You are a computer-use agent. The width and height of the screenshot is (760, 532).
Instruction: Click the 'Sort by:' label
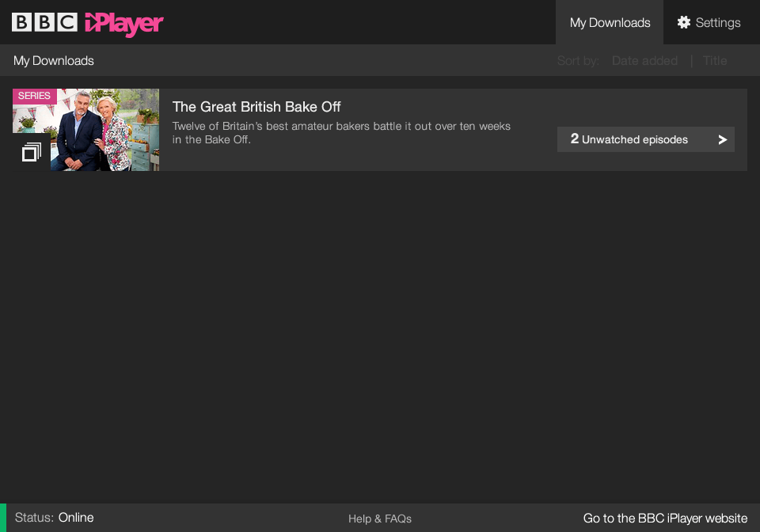[578, 61]
